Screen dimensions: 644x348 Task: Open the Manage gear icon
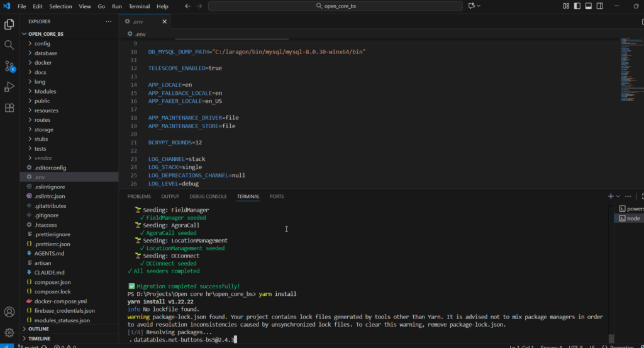tap(9, 332)
